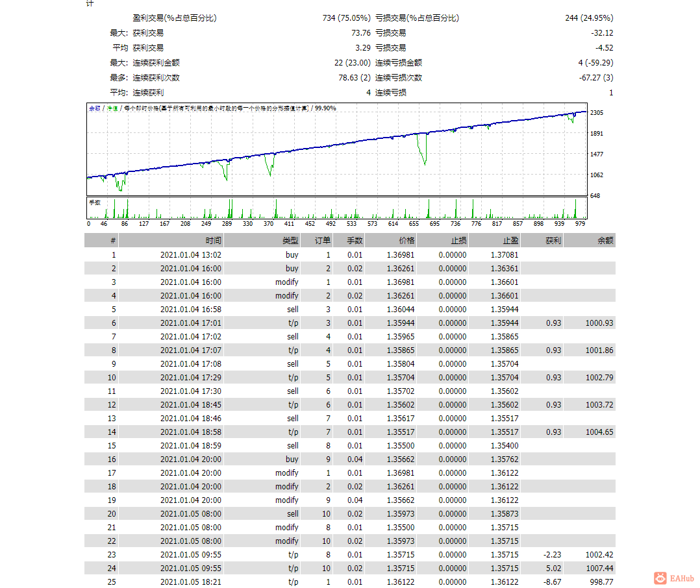The width and height of the screenshot is (700, 588).
Task: Click the 99.90% modeling quality text
Action: [325, 108]
